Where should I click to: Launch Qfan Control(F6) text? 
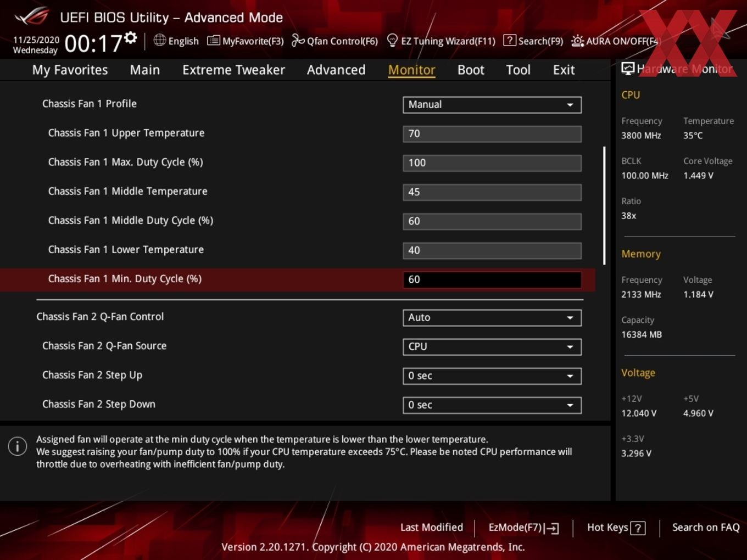click(x=343, y=41)
